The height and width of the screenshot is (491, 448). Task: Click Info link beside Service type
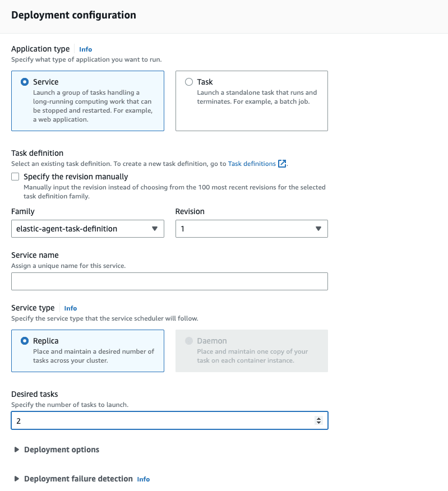point(70,308)
